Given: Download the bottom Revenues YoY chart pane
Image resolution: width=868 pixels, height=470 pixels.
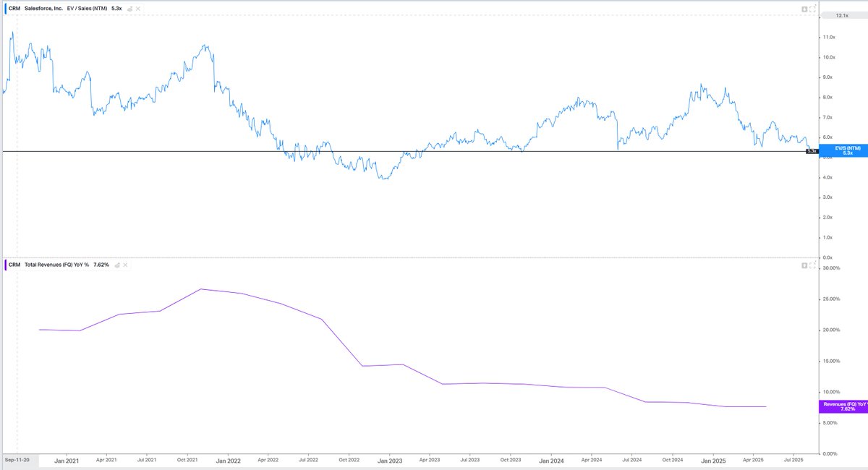Looking at the screenshot, I should pos(804,265).
